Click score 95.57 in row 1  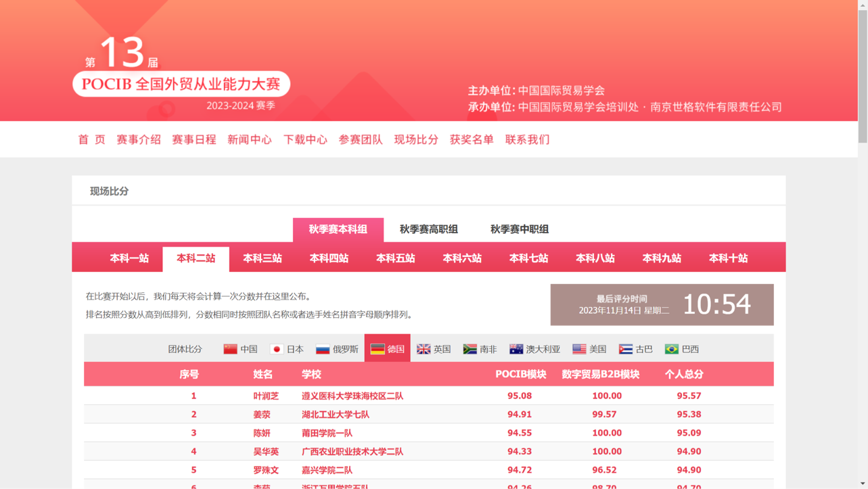tap(689, 396)
